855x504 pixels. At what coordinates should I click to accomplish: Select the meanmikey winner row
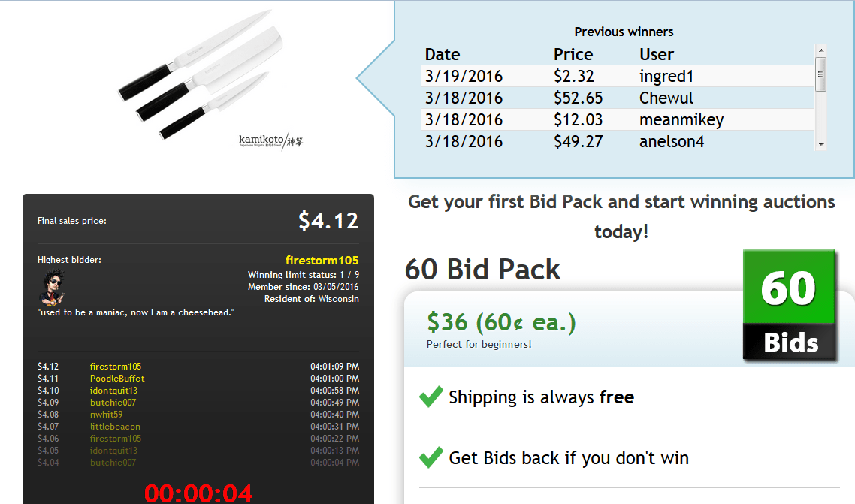(x=618, y=120)
